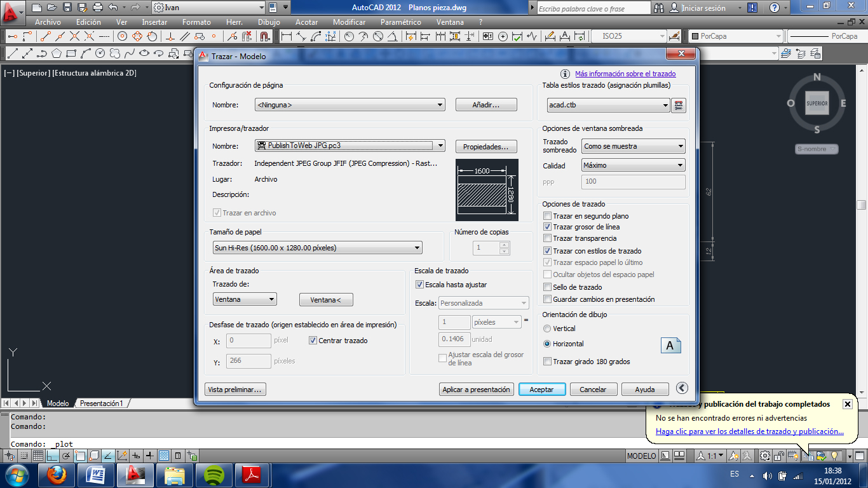Open the 'Archivo' menu
The height and width of the screenshot is (488, 868).
[x=48, y=22]
